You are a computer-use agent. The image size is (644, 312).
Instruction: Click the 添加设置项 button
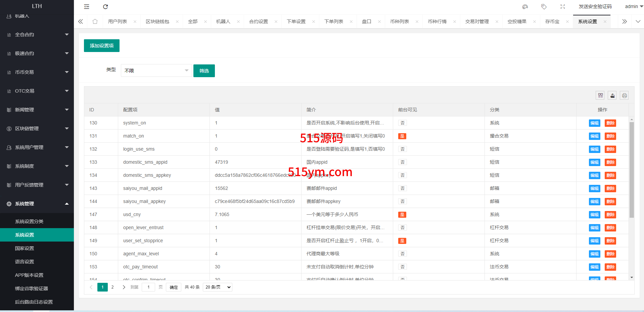coord(102,46)
